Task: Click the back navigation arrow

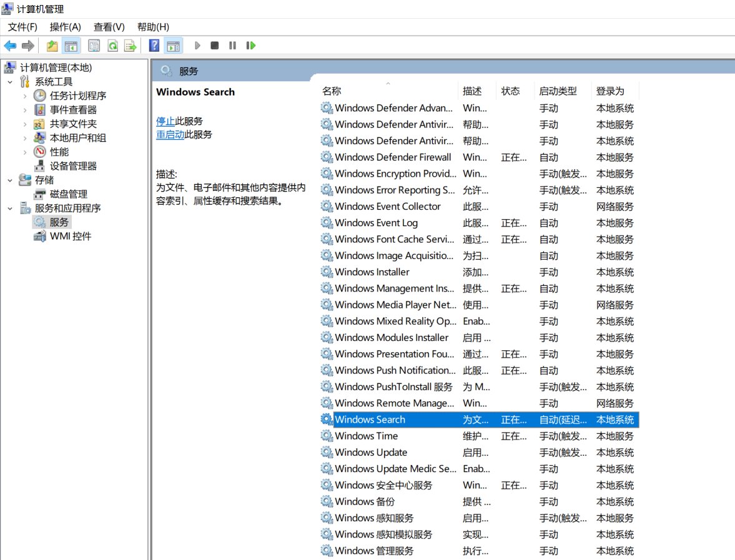Action: (x=10, y=45)
